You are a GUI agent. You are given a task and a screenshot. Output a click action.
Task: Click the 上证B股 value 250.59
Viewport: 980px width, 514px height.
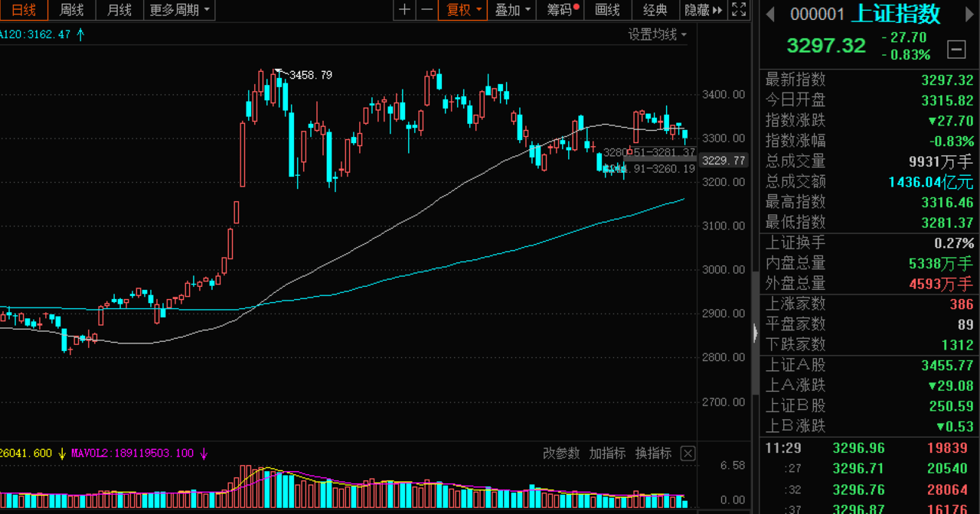[953, 406]
